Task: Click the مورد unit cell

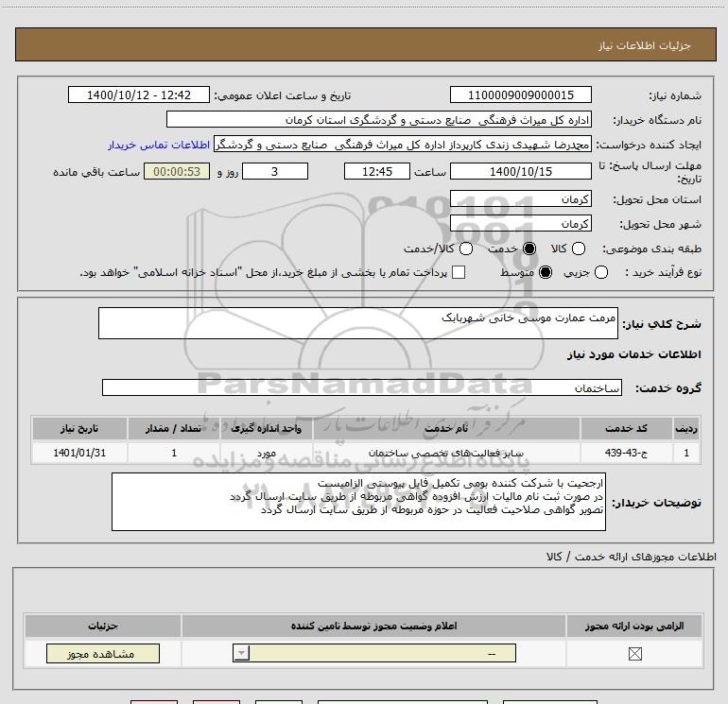Action: click(x=266, y=453)
